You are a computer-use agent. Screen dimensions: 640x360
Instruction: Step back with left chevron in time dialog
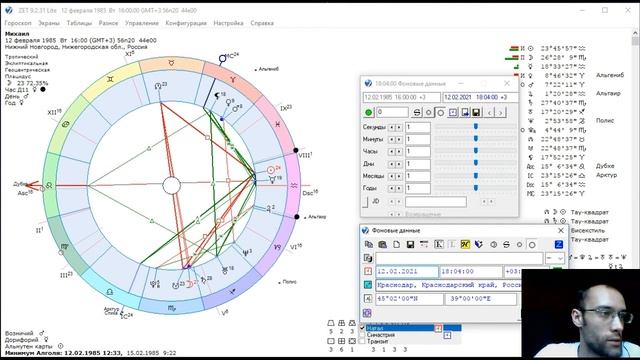(490, 112)
